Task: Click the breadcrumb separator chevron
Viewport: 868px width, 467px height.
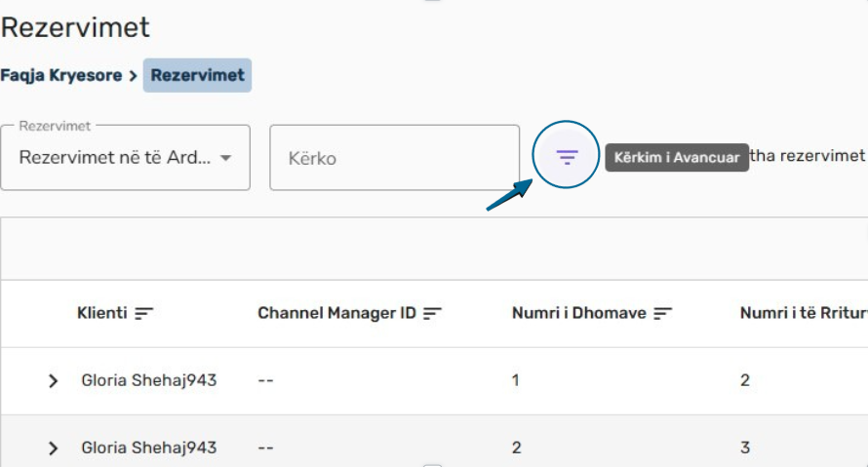Action: [133, 75]
